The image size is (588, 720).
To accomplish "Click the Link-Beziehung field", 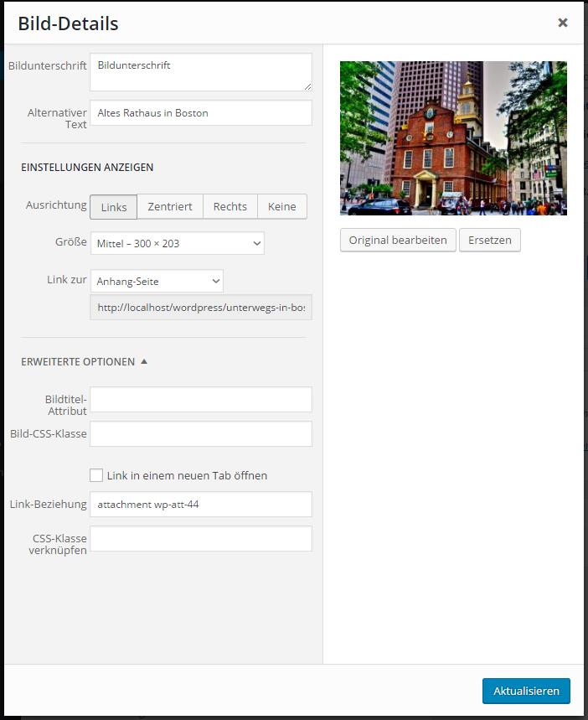I will pyautogui.click(x=200, y=505).
